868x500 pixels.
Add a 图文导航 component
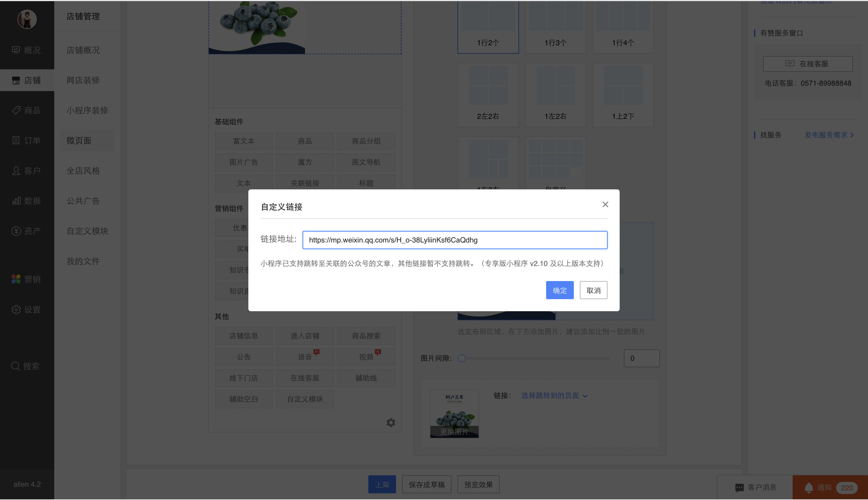(366, 162)
